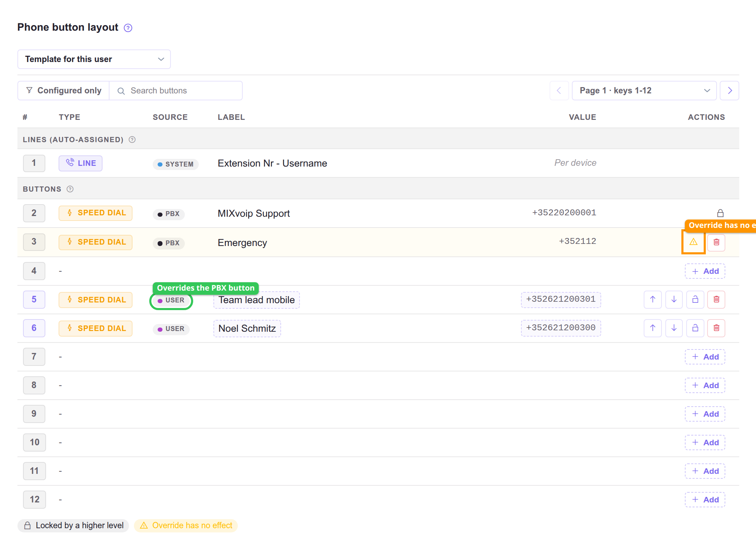
Task: Click key number 6 badge
Action: pyautogui.click(x=34, y=328)
